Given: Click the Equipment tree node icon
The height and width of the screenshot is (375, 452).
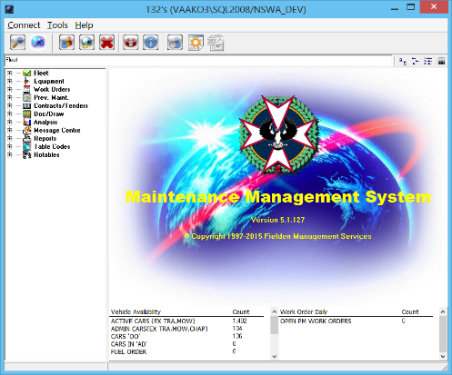Looking at the screenshot, I should tap(27, 81).
